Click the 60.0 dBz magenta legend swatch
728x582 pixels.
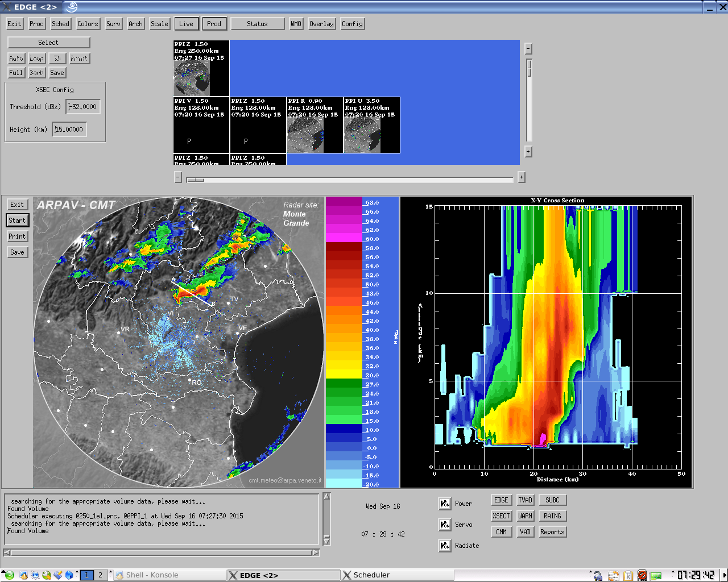tap(344, 238)
